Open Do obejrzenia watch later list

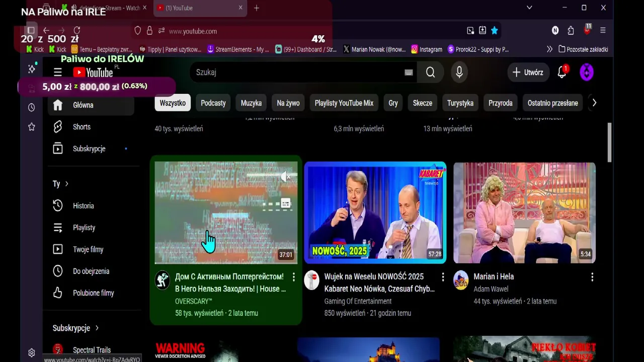coord(91,271)
